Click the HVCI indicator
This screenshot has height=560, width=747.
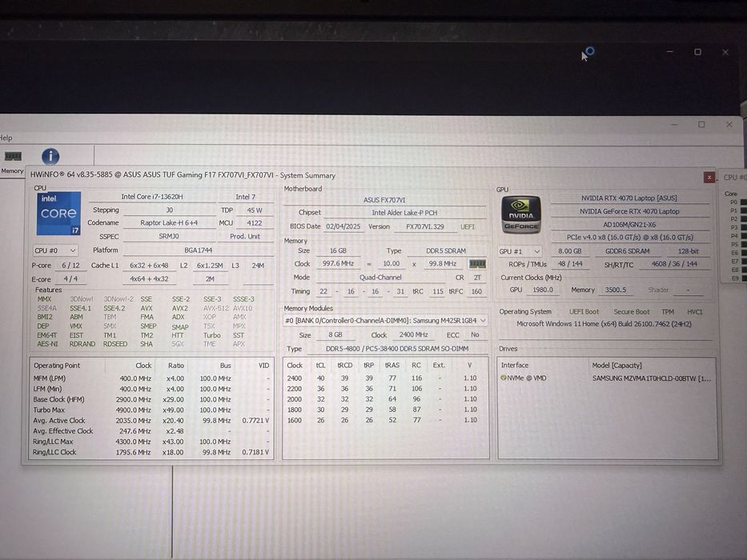[x=695, y=312]
